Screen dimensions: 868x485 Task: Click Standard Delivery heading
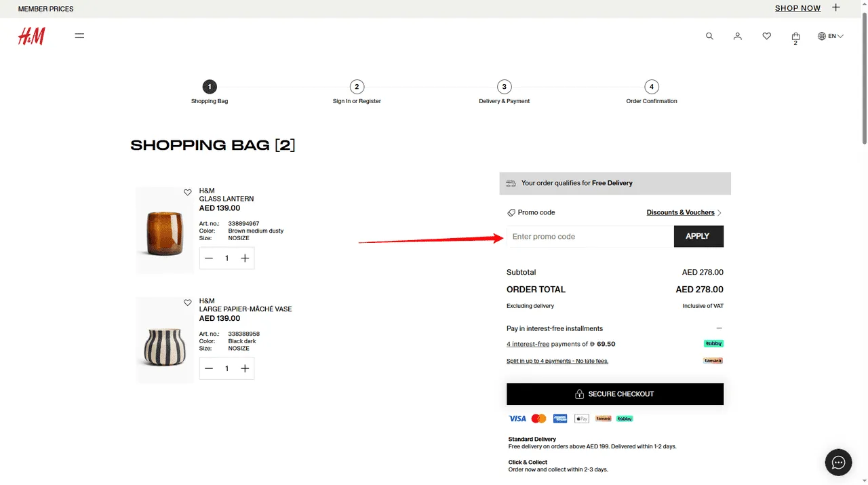(532, 440)
